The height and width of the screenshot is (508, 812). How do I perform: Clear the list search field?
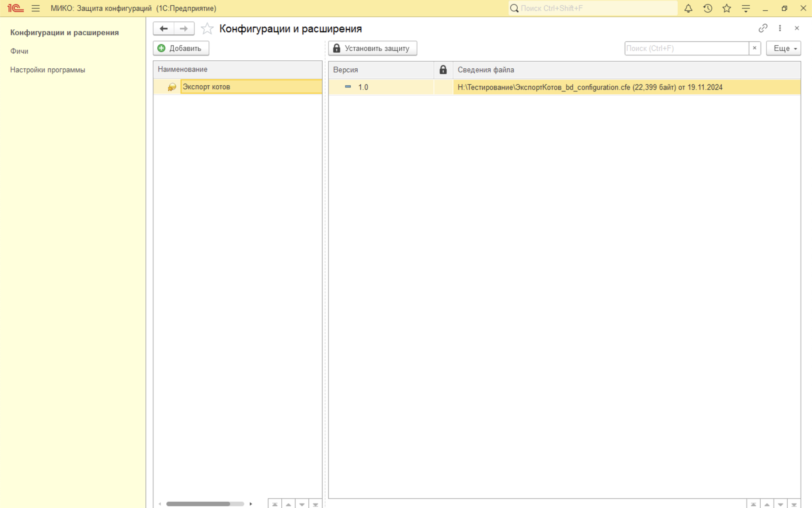[754, 48]
